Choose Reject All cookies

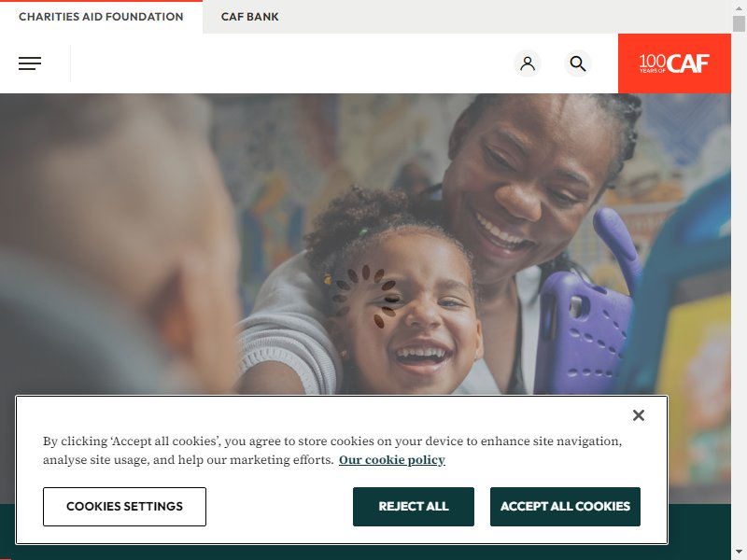click(x=414, y=506)
